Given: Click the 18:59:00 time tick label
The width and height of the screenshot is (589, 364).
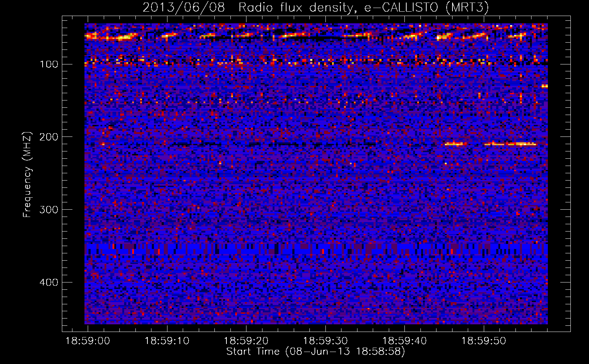Looking at the screenshot, I should coord(88,341).
